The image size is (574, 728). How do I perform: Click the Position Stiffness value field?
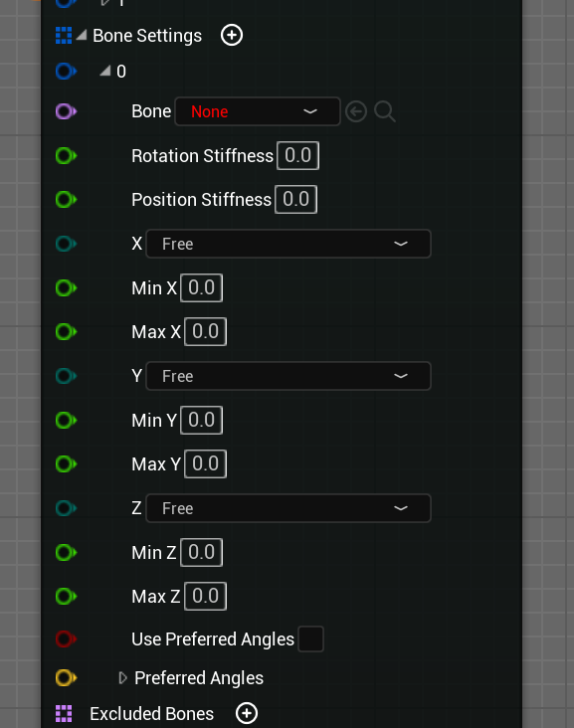coord(295,200)
